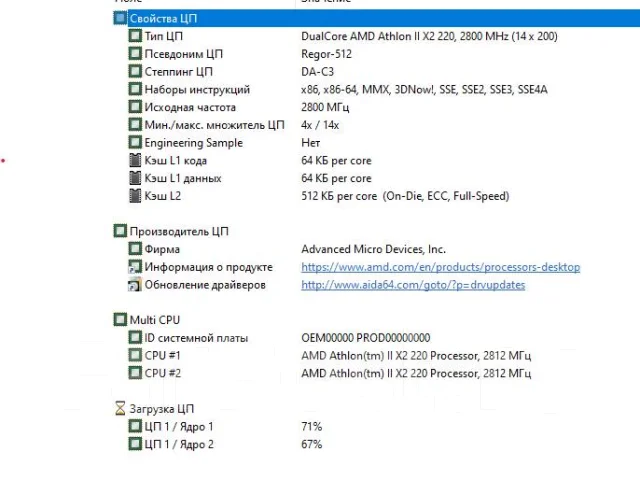Image resolution: width=640 pixels, height=494 pixels.
Task: Click the Multi CPU group chip icon
Action: tap(120, 320)
